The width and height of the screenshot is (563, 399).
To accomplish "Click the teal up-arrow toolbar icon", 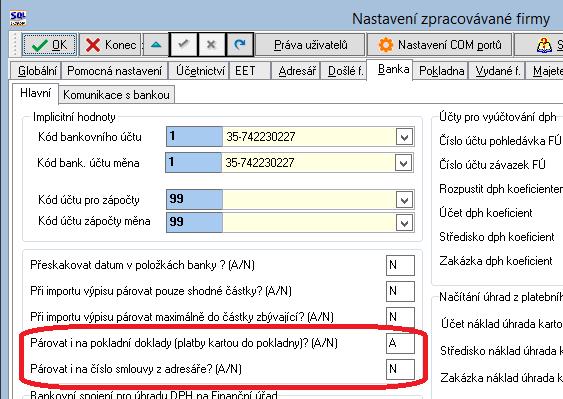I will 156,45.
